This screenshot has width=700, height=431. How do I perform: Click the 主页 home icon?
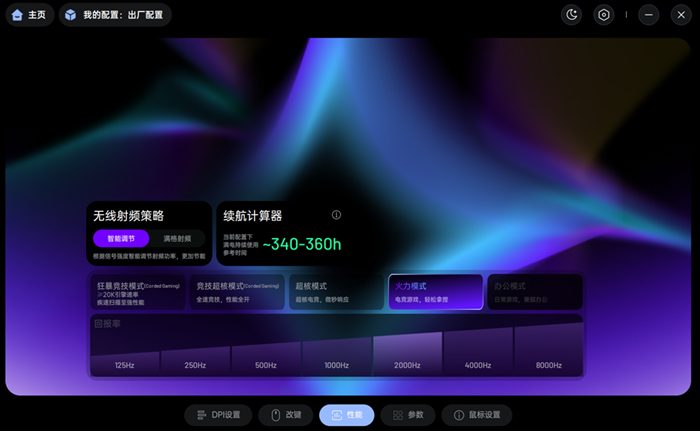click(17, 15)
